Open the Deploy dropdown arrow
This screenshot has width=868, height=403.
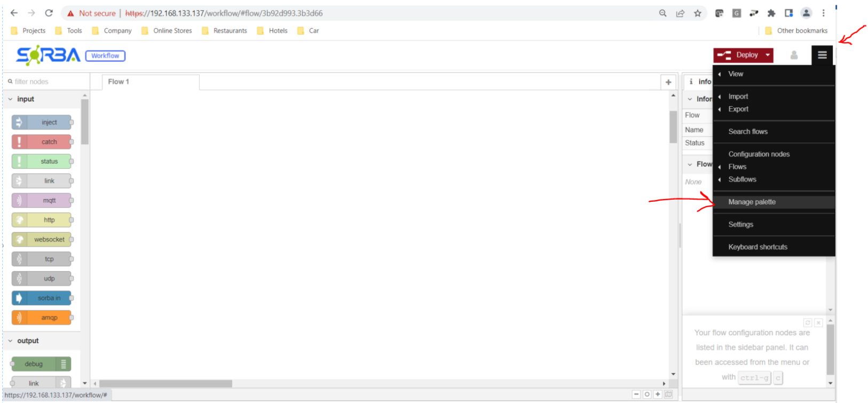pos(768,55)
